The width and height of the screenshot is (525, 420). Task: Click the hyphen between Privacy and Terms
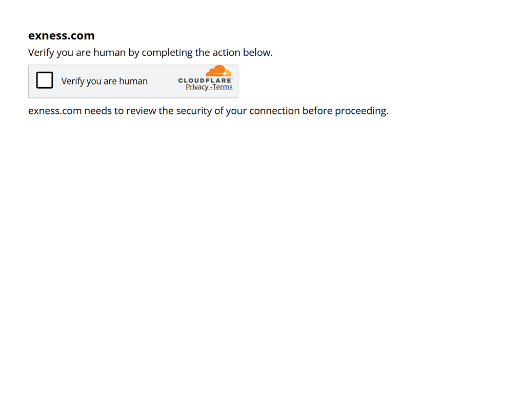[x=211, y=87]
